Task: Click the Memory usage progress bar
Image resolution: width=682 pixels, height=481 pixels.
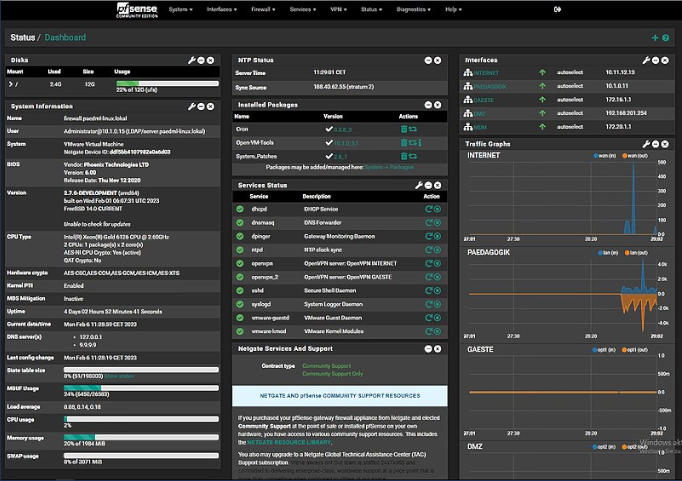Action: coord(141,437)
